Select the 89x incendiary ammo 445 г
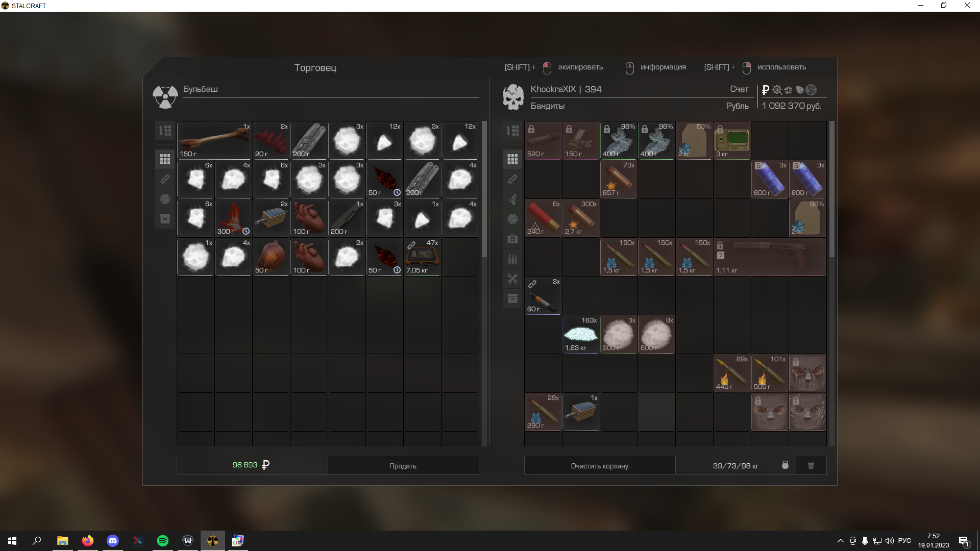Viewport: 980px width, 551px height. 732,373
